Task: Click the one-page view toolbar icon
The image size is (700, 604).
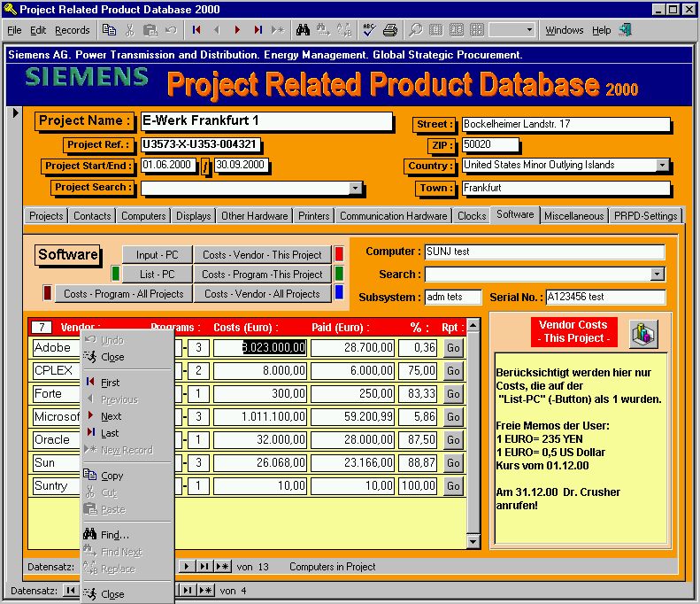Action: click(x=435, y=30)
